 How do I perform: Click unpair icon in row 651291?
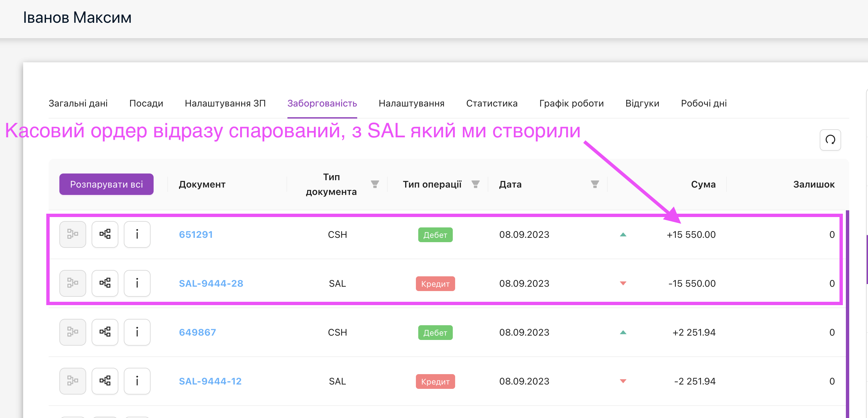click(x=72, y=234)
